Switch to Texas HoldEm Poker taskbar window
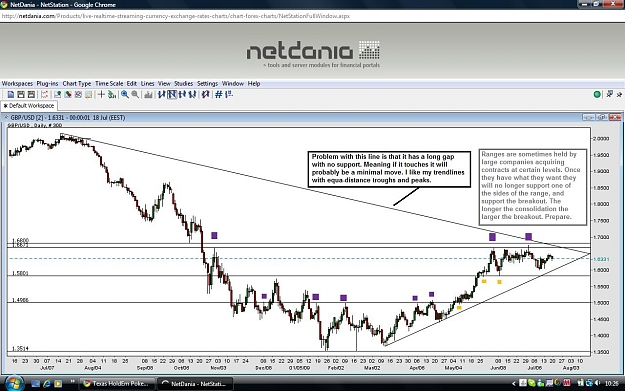The image size is (625, 391). (x=116, y=384)
